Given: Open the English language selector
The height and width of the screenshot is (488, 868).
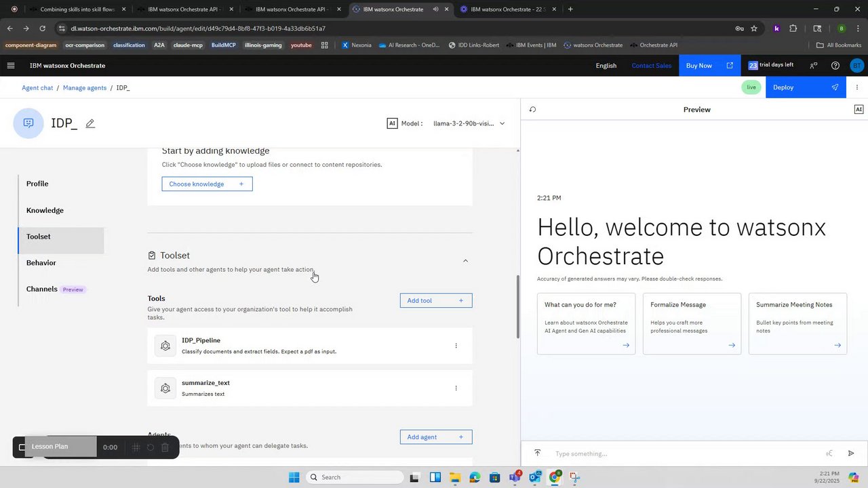Looking at the screenshot, I should tap(606, 66).
